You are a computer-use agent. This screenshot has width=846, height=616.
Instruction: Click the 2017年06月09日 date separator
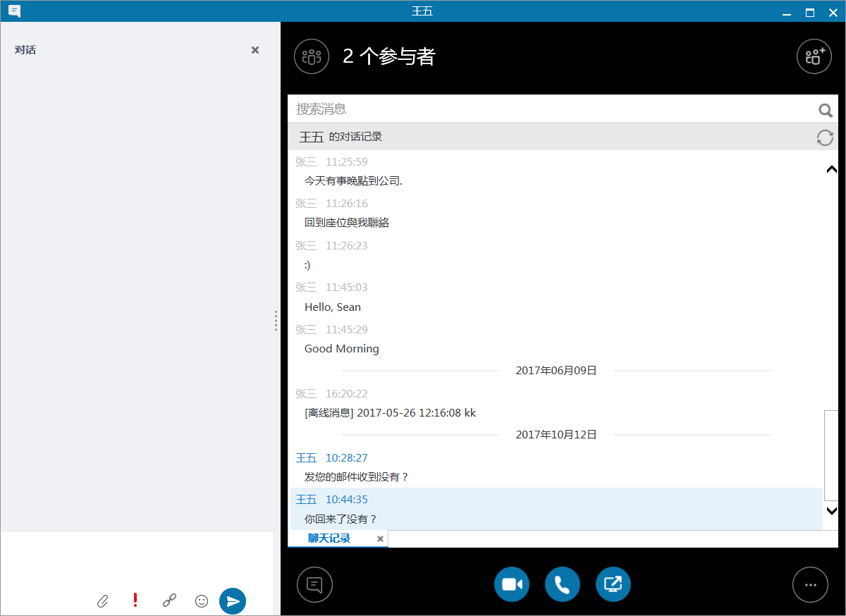(556, 371)
